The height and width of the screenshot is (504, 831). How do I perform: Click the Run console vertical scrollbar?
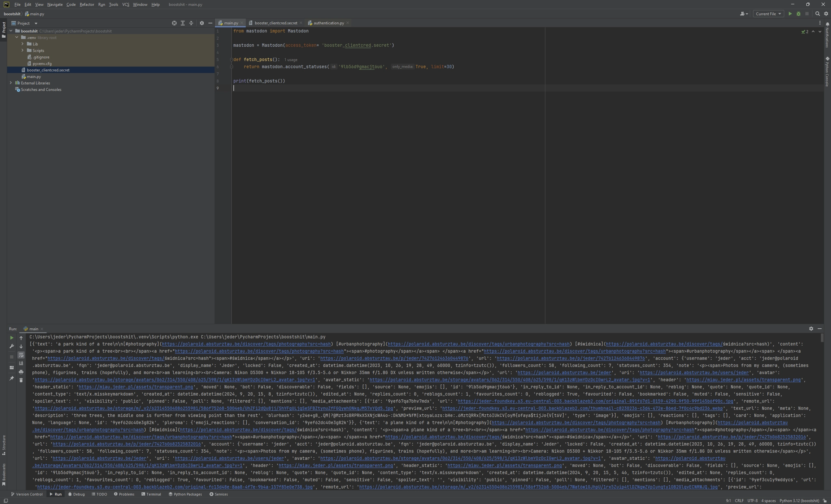pyautogui.click(x=822, y=338)
